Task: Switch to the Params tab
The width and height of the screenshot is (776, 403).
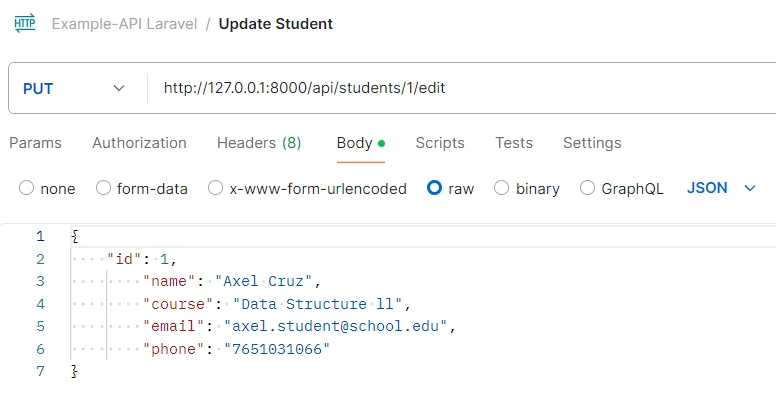Action: [x=35, y=143]
